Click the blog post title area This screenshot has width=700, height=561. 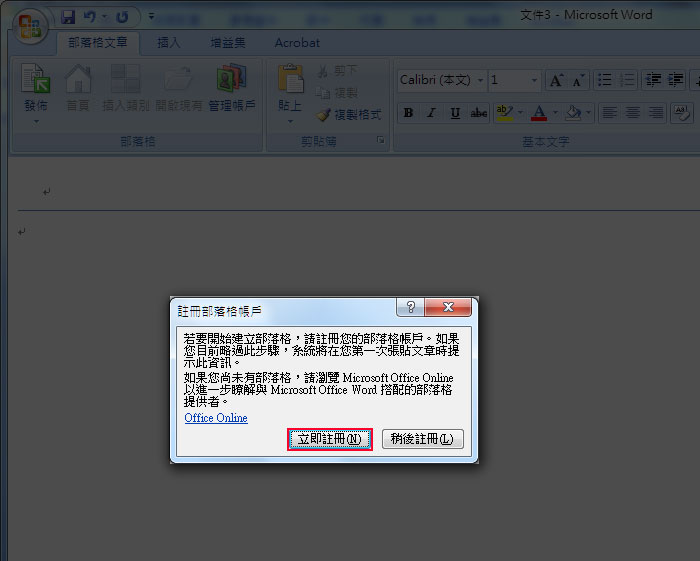(x=357, y=192)
